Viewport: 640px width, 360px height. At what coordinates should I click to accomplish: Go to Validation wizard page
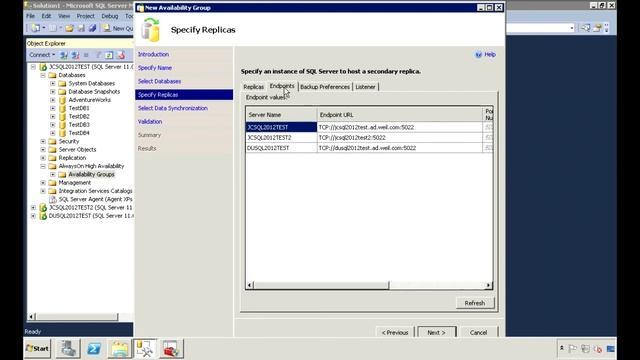[x=150, y=122]
